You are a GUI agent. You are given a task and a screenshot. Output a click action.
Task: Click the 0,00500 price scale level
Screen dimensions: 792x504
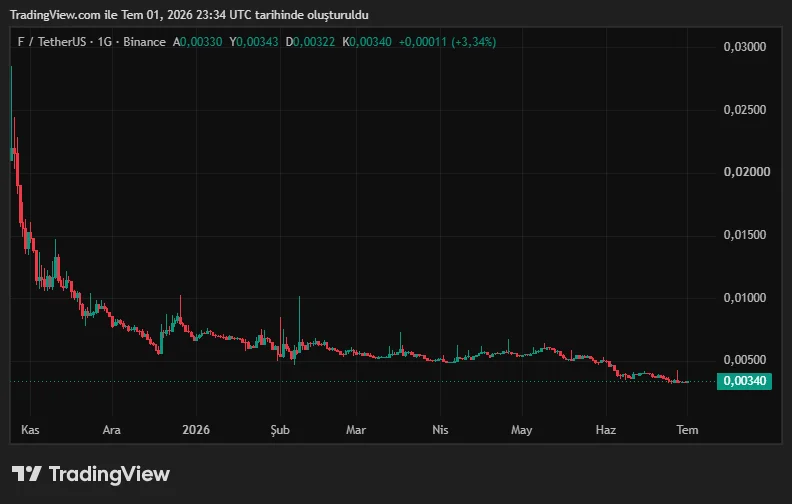745,360
